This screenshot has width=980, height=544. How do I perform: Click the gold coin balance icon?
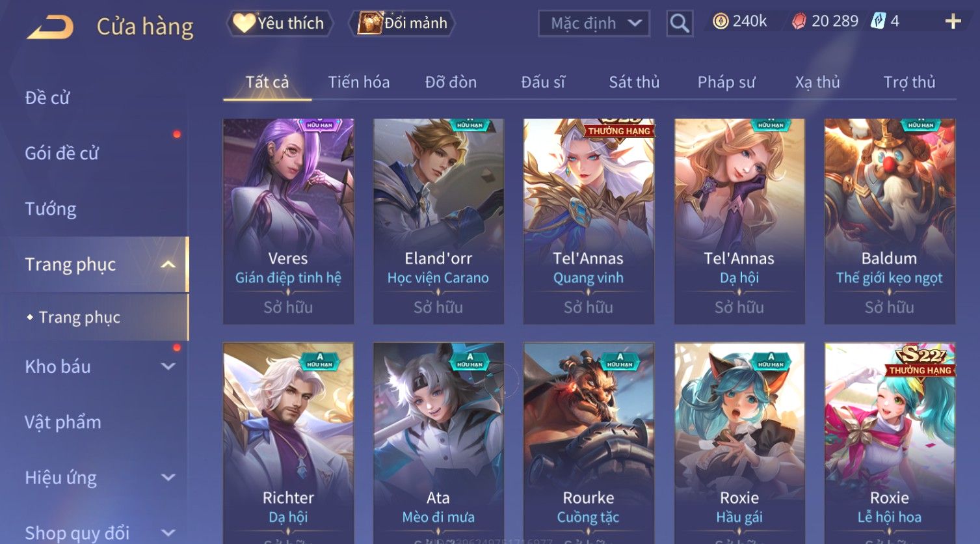[x=720, y=21]
